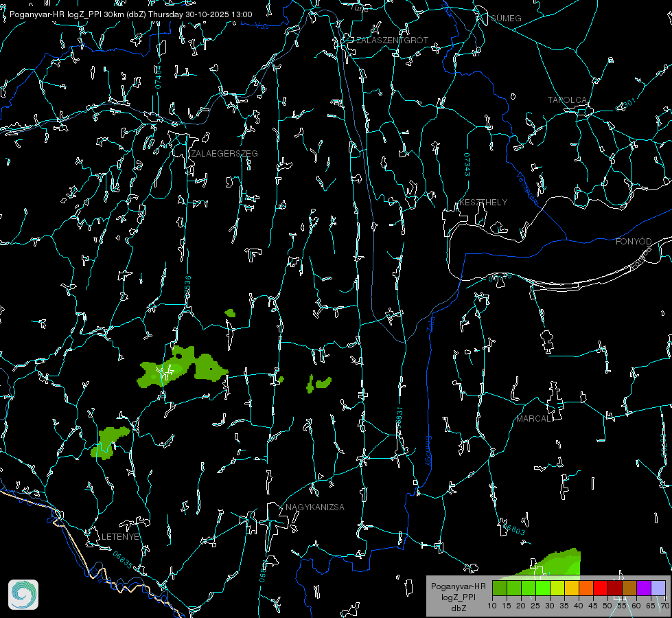Click the road number 06803 label
The width and height of the screenshot is (672, 618).
tap(514, 528)
